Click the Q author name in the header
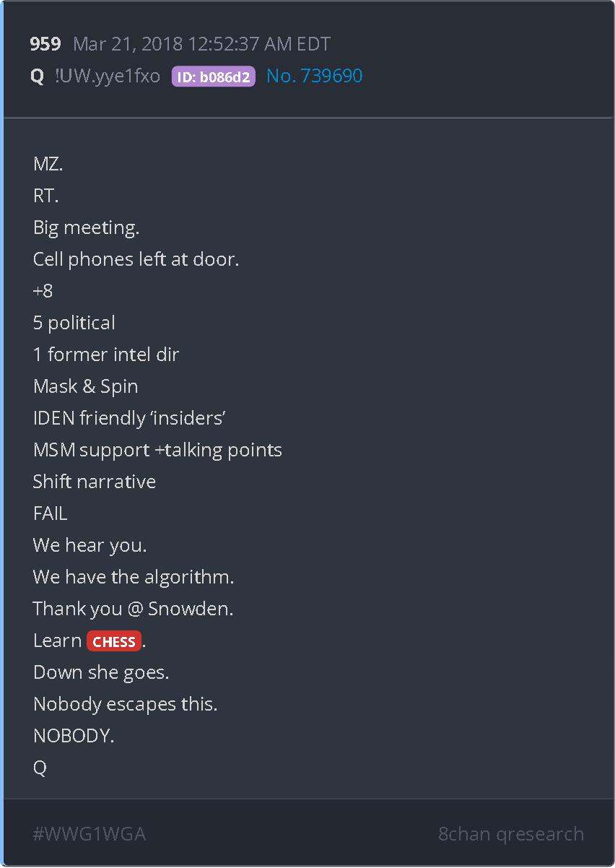This screenshot has height=868, width=615. pyautogui.click(x=38, y=76)
